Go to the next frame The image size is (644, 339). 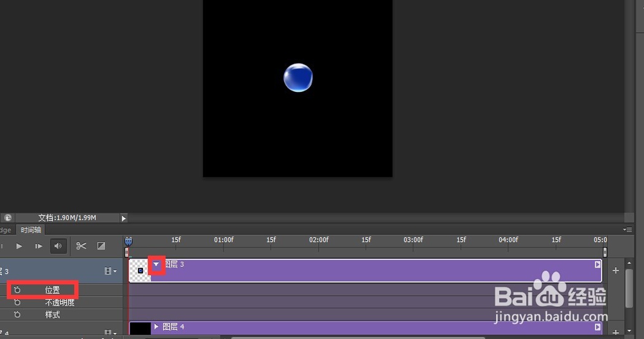[39, 246]
